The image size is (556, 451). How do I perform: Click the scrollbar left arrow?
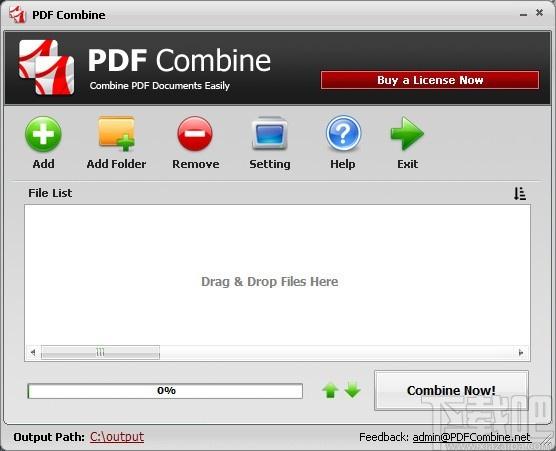(x=33, y=352)
